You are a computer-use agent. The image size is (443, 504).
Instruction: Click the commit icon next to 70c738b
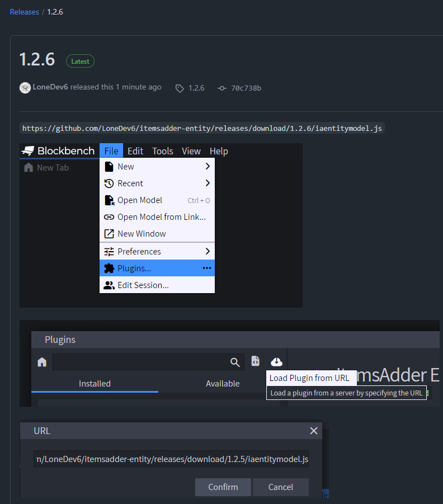coord(222,88)
